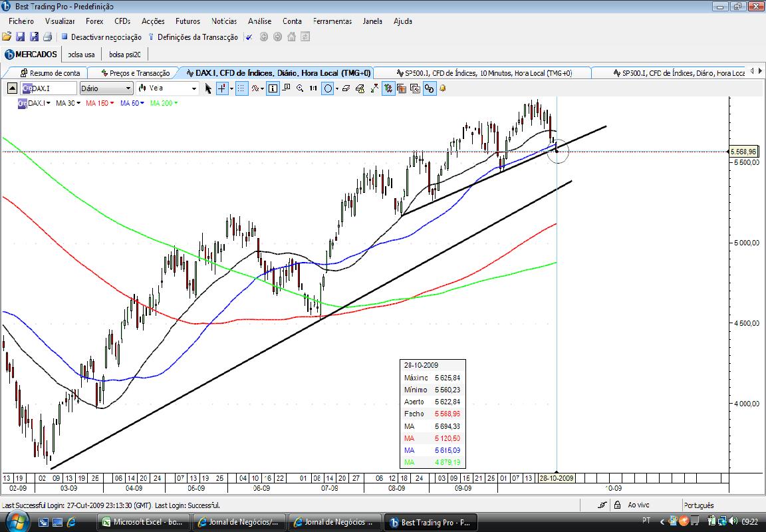Viewport: 766px width, 532px height.
Task: Click the zoom magnifier tool
Action: pos(299,88)
